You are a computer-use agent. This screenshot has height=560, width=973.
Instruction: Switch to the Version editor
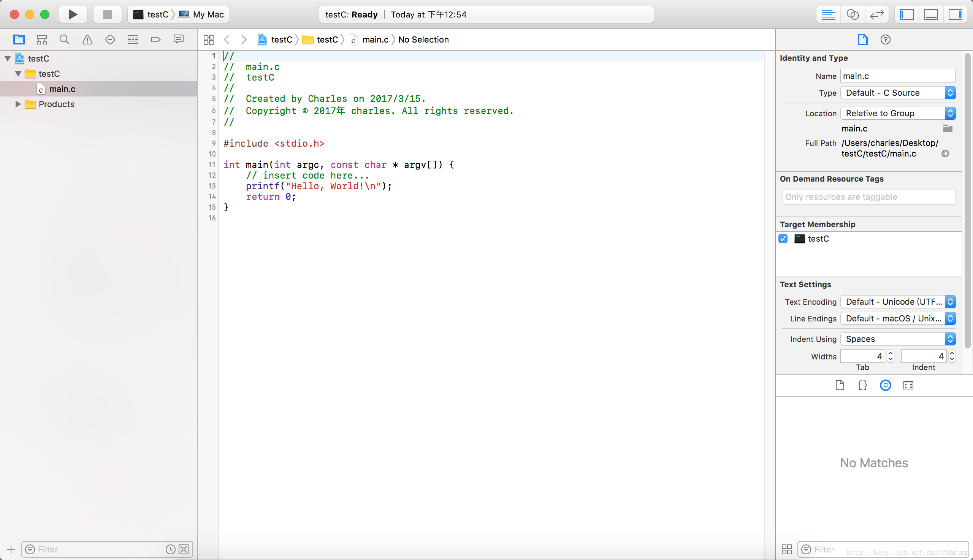(877, 14)
